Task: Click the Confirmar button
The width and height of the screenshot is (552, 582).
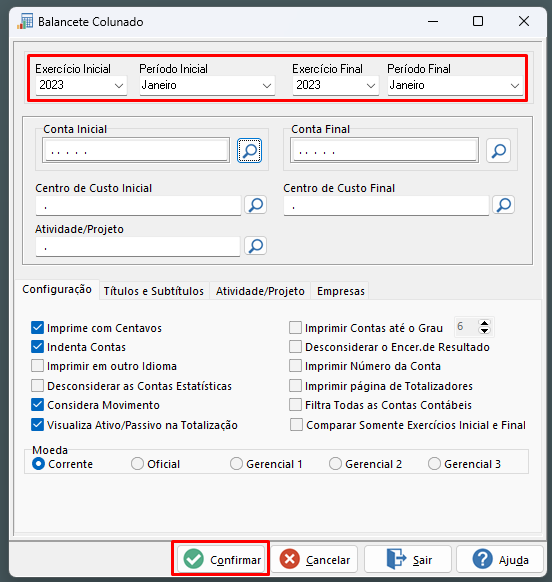Action: click(x=221, y=559)
